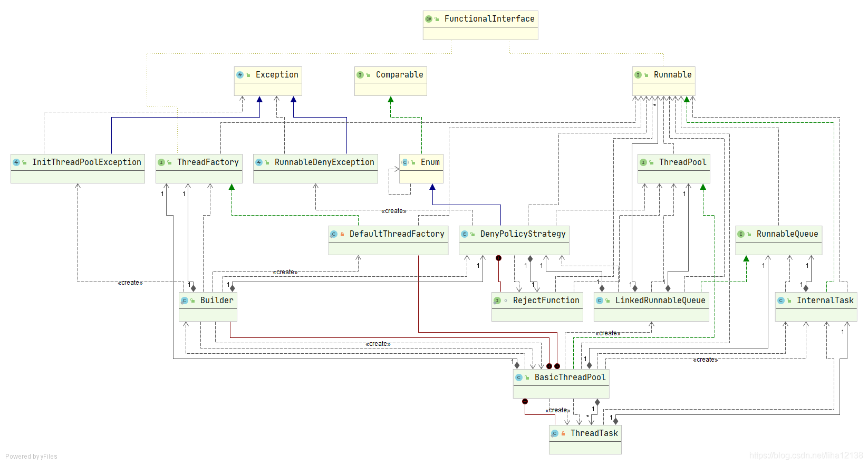The width and height of the screenshot is (868, 465).
Task: Click the empty members compartment of FunctionalInterface
Action: [x=480, y=33]
